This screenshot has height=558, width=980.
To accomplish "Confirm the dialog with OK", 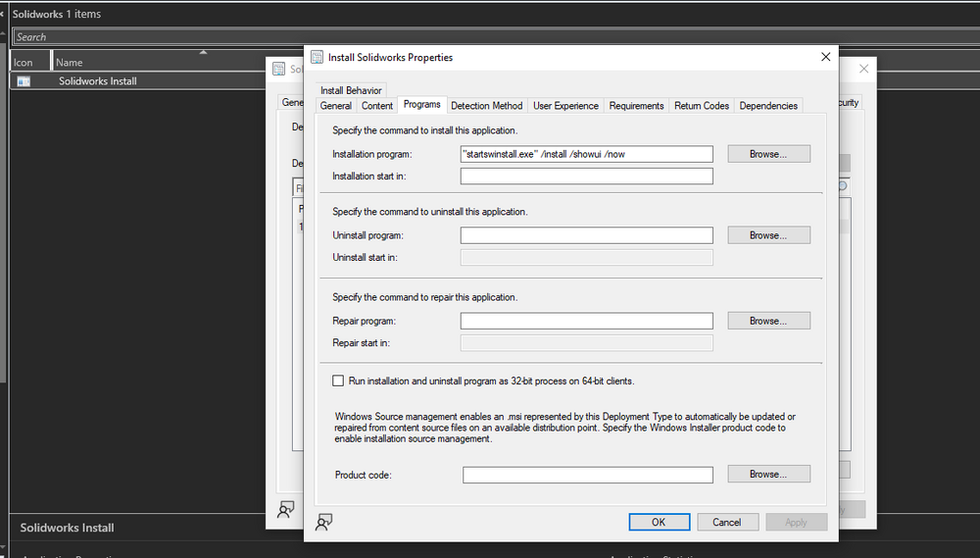I will [x=660, y=522].
